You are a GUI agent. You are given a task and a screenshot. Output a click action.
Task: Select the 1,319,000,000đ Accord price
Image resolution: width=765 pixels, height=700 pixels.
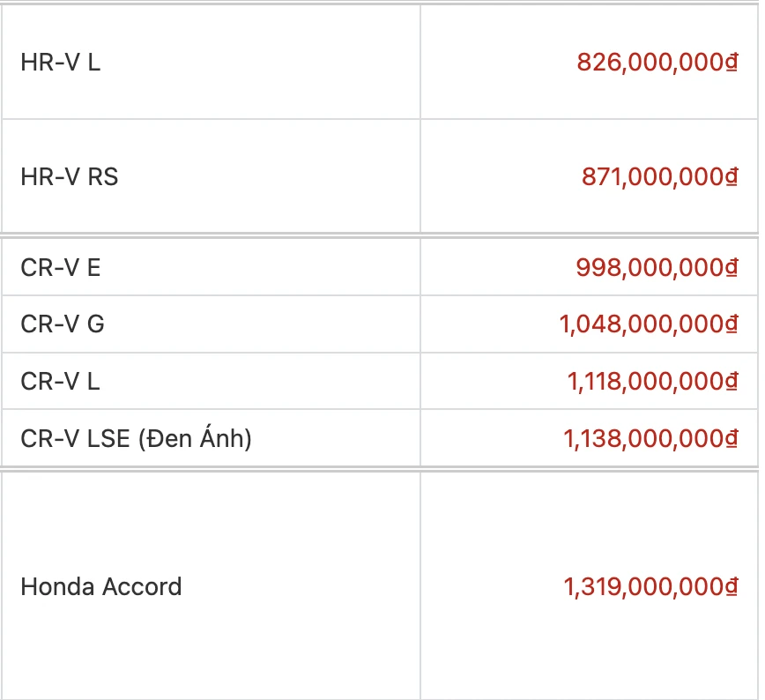pos(651,587)
